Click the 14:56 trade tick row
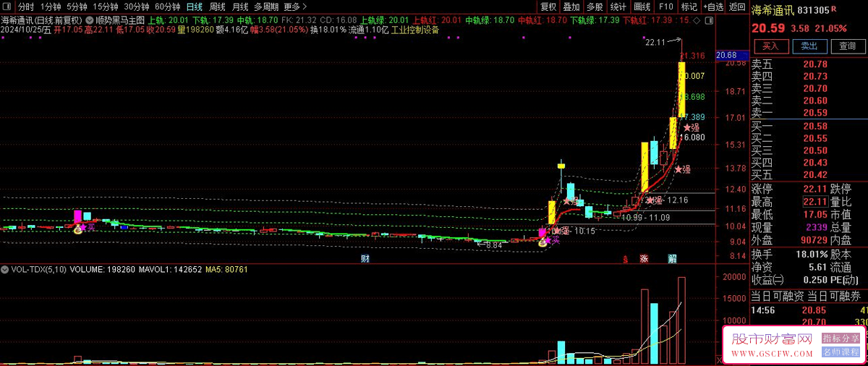868x366 pixels. click(x=809, y=310)
